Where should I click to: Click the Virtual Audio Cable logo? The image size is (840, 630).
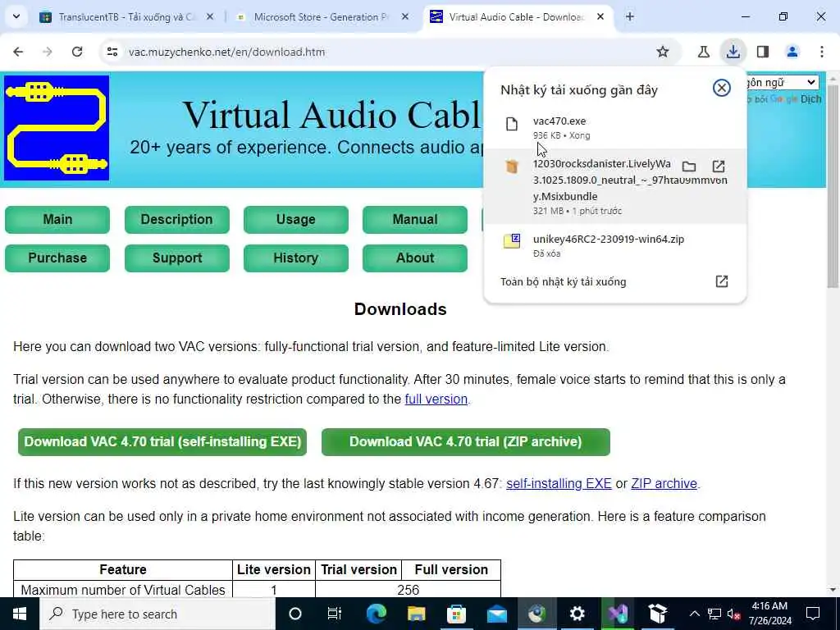point(57,128)
